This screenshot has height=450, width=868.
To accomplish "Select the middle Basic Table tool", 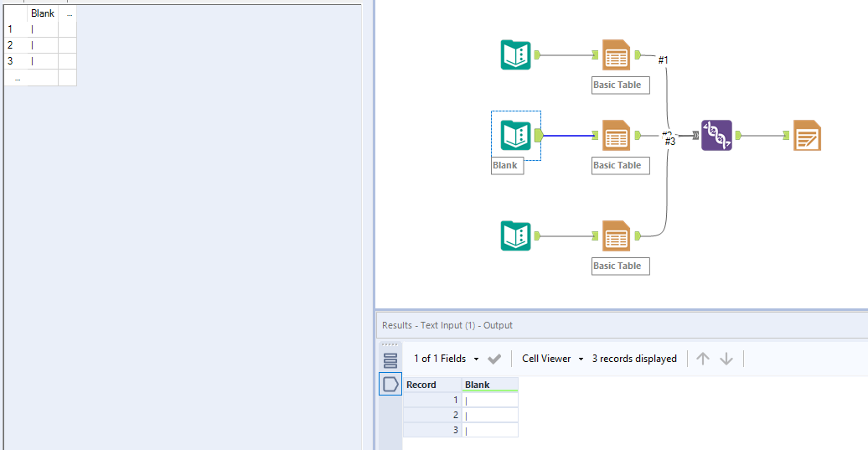I will coord(616,136).
